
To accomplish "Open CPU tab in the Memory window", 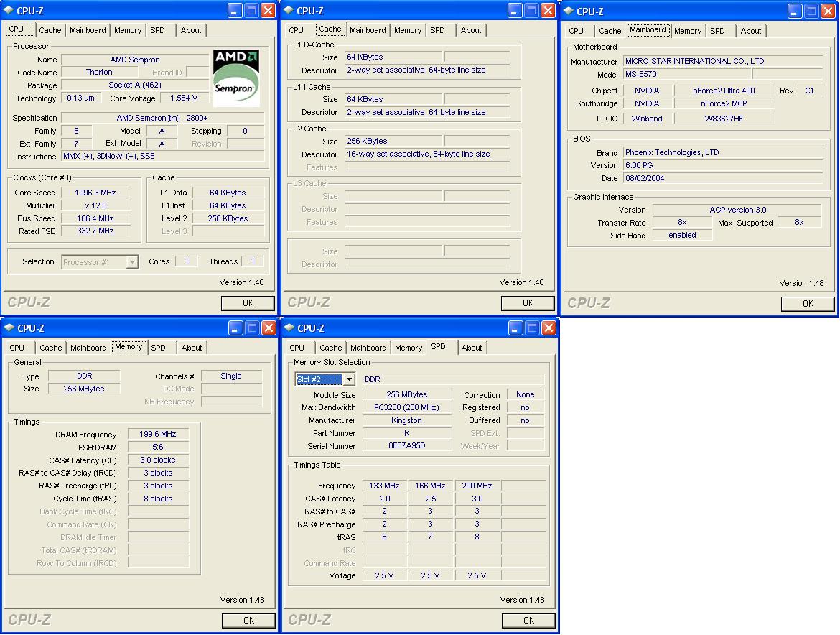I will [x=17, y=348].
